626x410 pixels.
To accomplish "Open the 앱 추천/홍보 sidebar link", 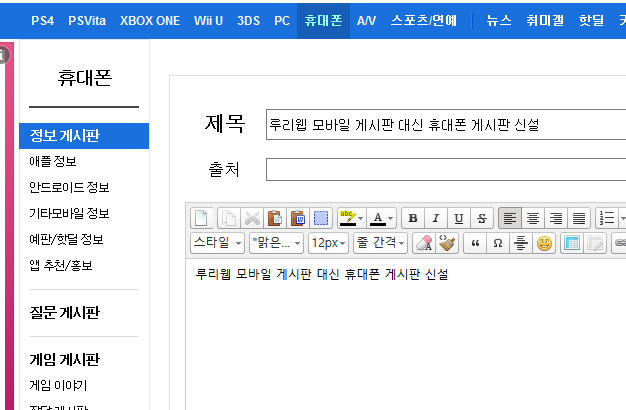I will coord(61,265).
